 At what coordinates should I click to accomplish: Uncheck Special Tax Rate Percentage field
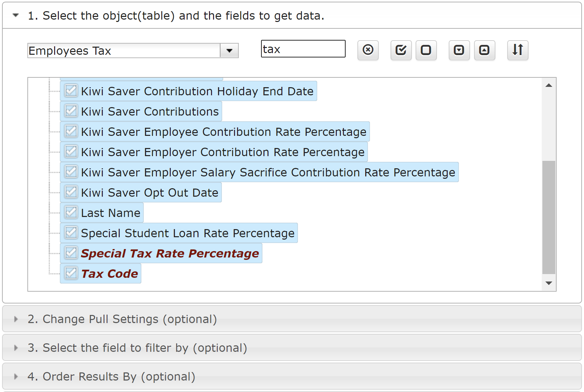pos(71,253)
